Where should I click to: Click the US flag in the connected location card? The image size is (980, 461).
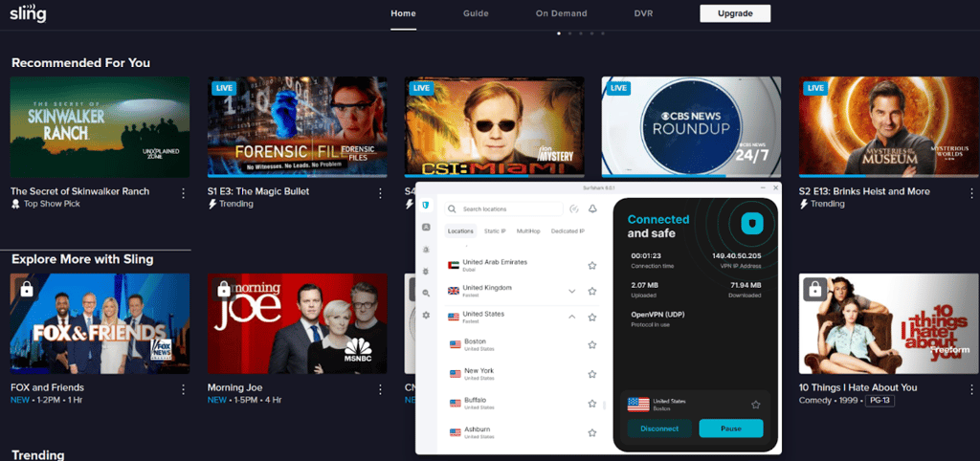click(638, 405)
